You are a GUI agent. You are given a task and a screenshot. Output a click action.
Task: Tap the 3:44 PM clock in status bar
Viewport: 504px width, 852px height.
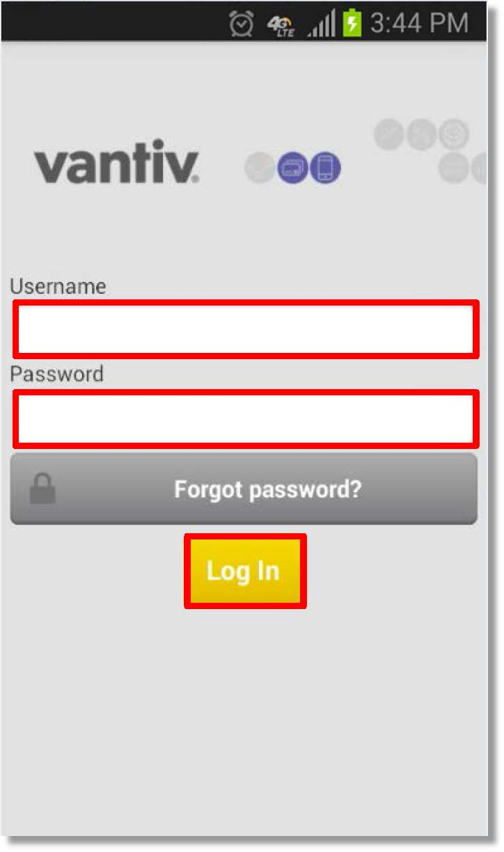419,24
